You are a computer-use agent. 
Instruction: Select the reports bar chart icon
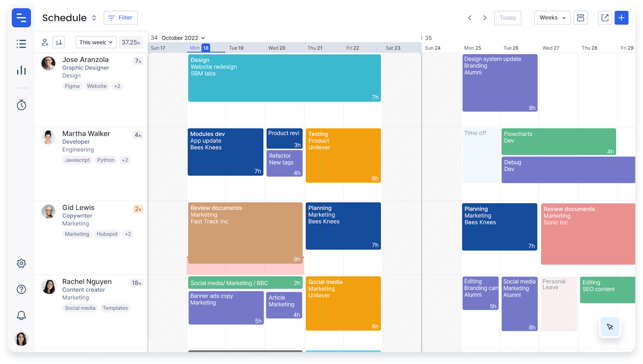click(x=21, y=70)
